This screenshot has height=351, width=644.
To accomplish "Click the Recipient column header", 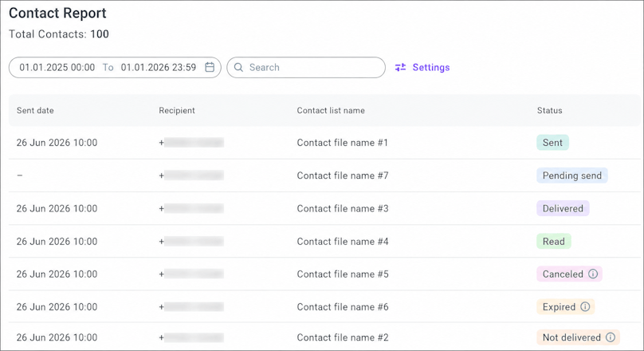I will pyautogui.click(x=177, y=110).
